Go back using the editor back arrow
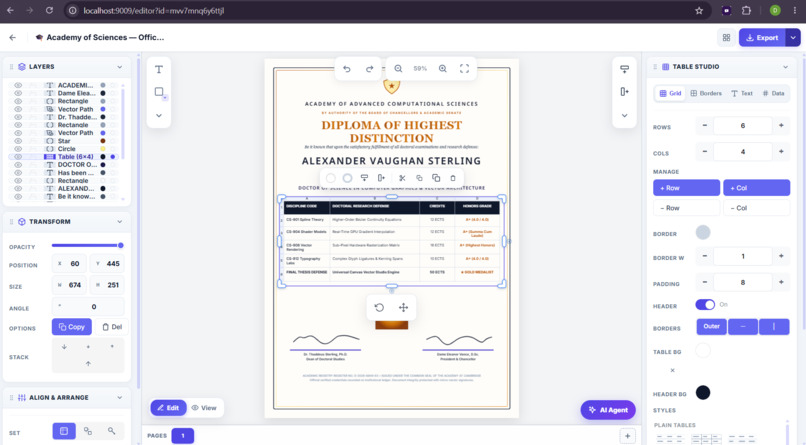 point(13,38)
